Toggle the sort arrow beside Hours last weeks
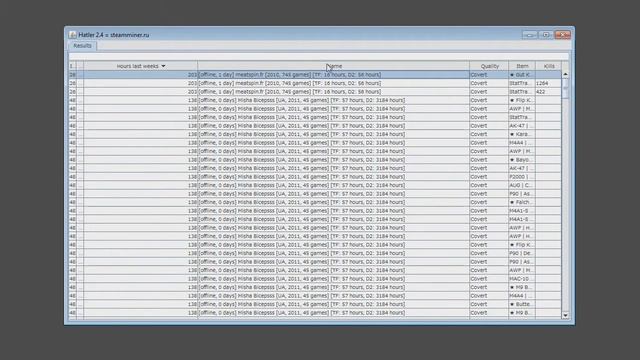640x360 pixels. click(x=163, y=66)
